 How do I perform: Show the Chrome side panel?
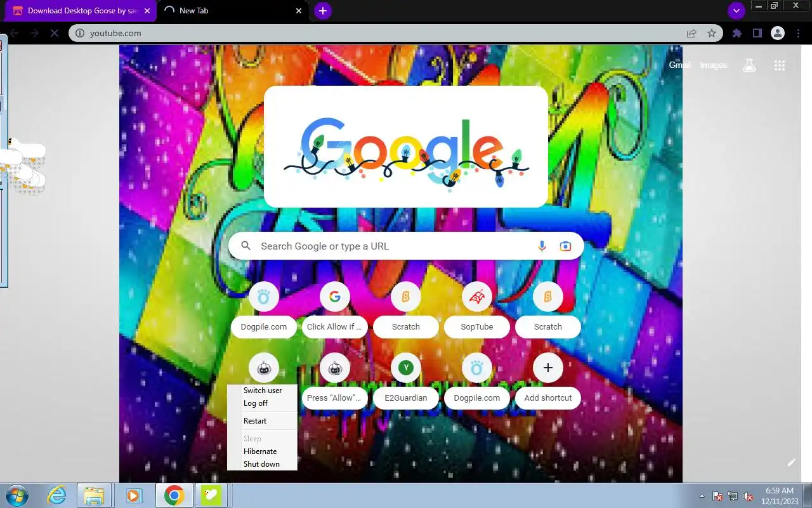pyautogui.click(x=757, y=33)
